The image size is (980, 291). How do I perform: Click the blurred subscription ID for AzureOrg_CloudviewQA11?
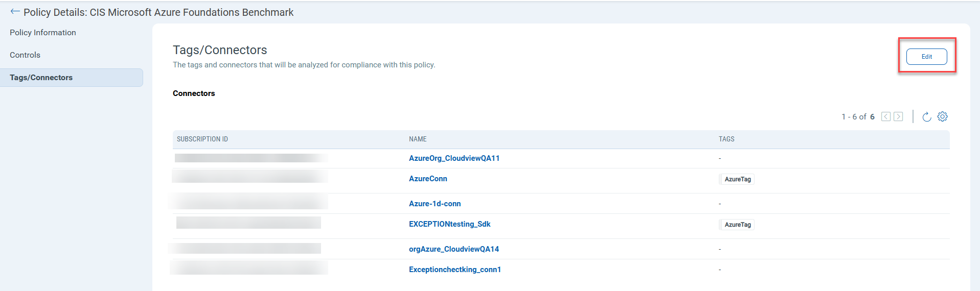(x=251, y=158)
